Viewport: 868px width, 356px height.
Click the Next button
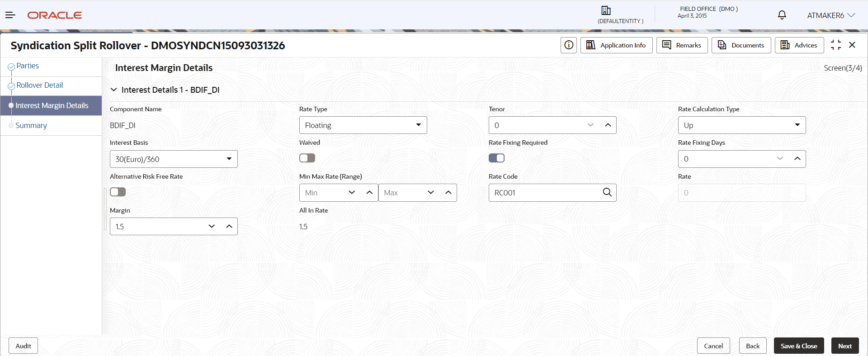tap(844, 346)
